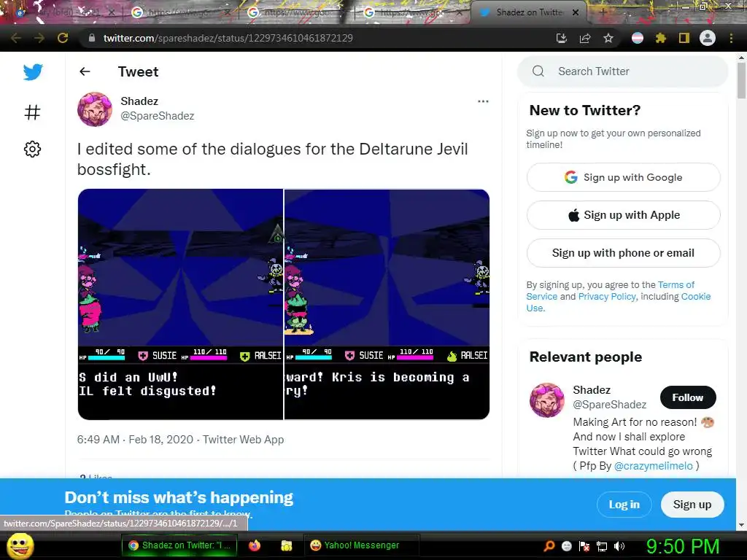The height and width of the screenshot is (560, 747).
Task: Switch to the second Google tab
Action: [179, 12]
